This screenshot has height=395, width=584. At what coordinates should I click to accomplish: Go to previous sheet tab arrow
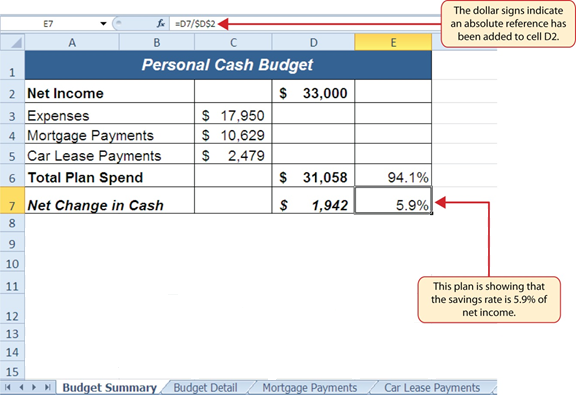coord(22,387)
